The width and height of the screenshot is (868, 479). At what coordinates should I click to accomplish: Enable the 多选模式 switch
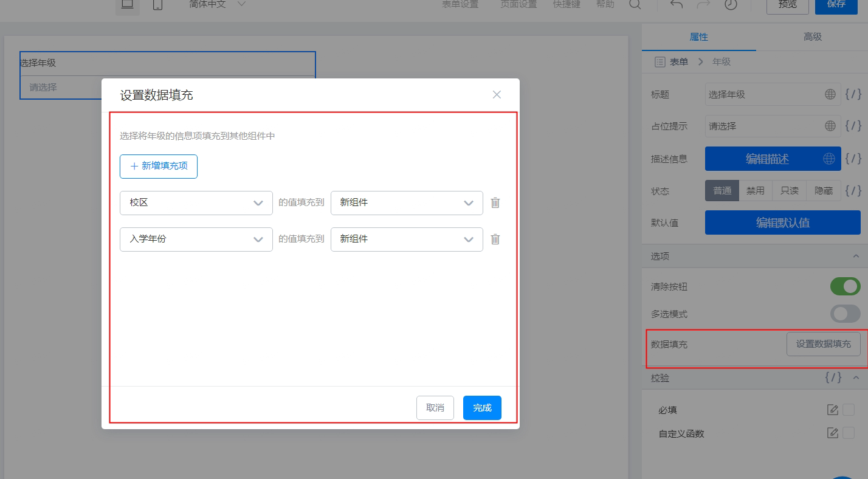pyautogui.click(x=846, y=314)
